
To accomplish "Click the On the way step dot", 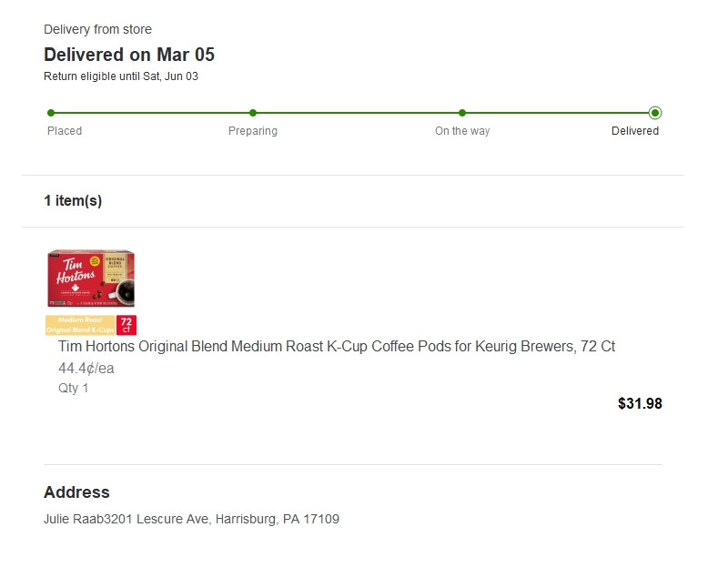I will [462, 113].
